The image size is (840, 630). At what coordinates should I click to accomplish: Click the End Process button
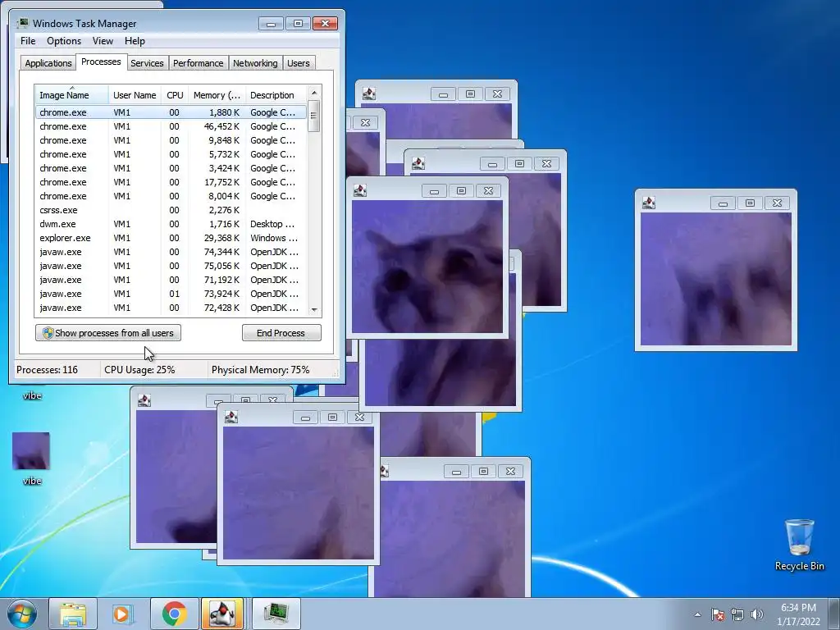(281, 333)
